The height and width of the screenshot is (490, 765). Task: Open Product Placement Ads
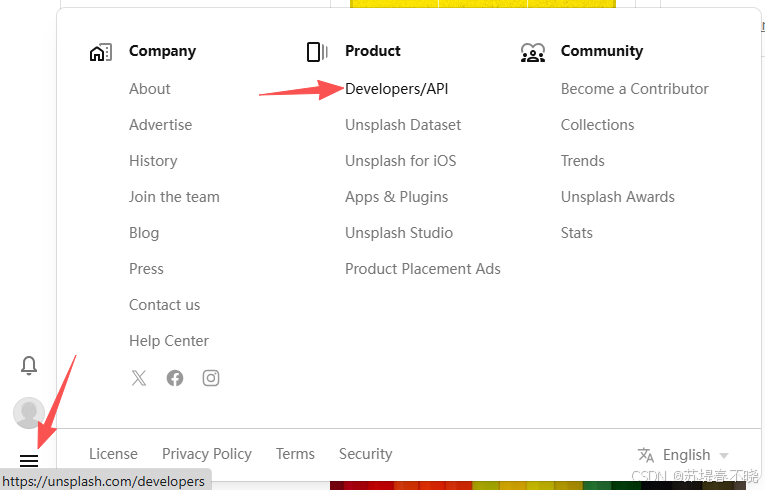[423, 269]
